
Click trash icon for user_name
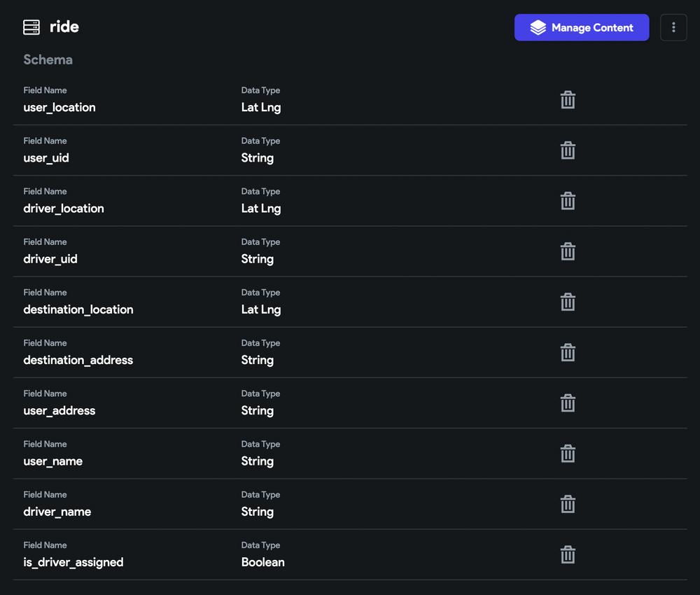tap(568, 454)
